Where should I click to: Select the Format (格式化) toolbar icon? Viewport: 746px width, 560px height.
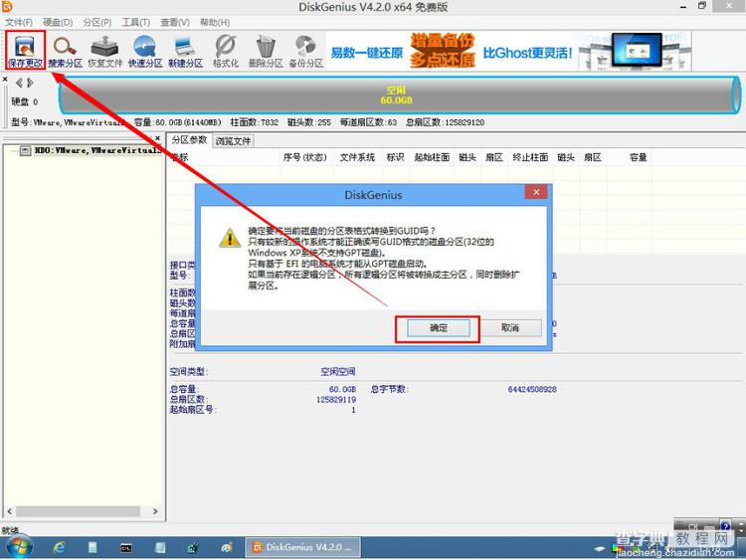[x=226, y=50]
